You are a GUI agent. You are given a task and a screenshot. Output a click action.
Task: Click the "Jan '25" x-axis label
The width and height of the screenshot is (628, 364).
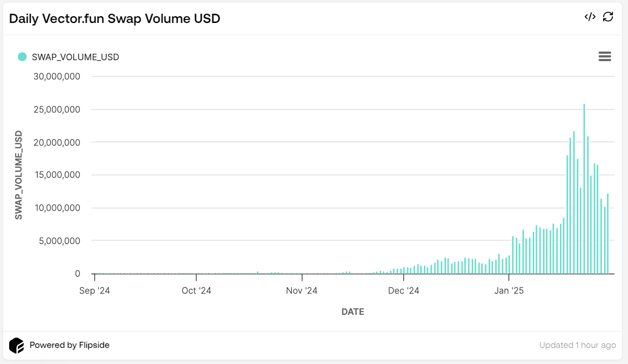[x=509, y=290]
